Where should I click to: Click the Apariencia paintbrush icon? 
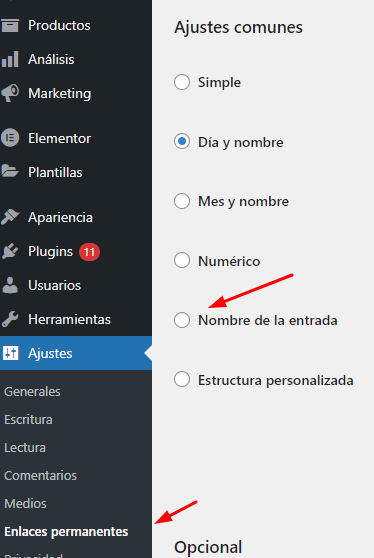(10, 217)
